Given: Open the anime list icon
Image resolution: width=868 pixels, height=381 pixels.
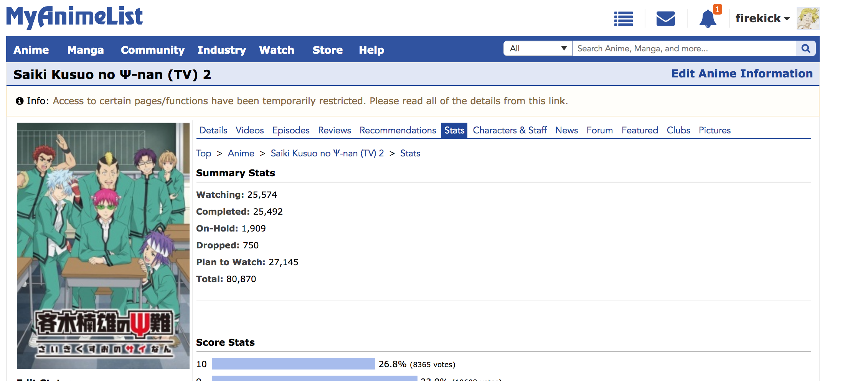Looking at the screenshot, I should click(623, 19).
